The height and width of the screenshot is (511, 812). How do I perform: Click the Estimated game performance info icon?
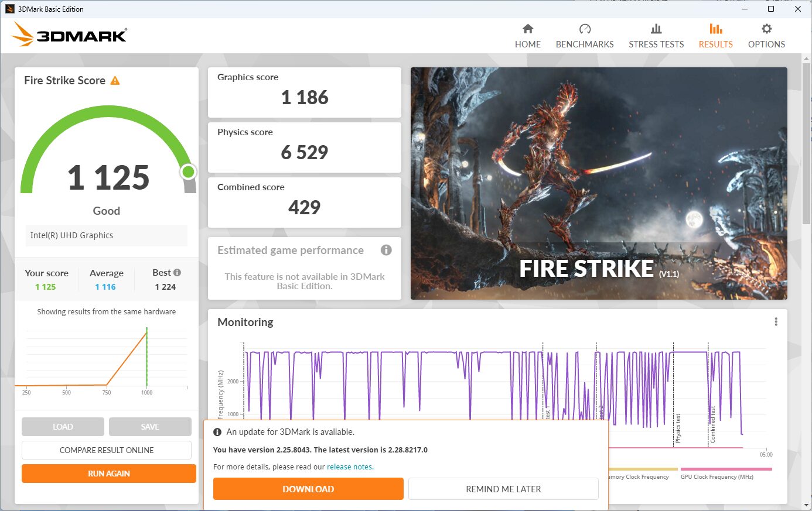tap(386, 250)
